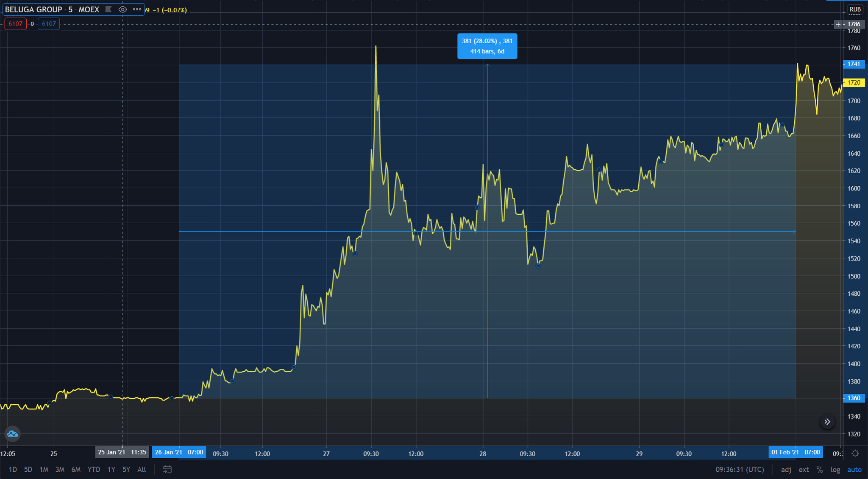Select the All time range
Image resolution: width=868 pixels, height=479 pixels.
142,469
